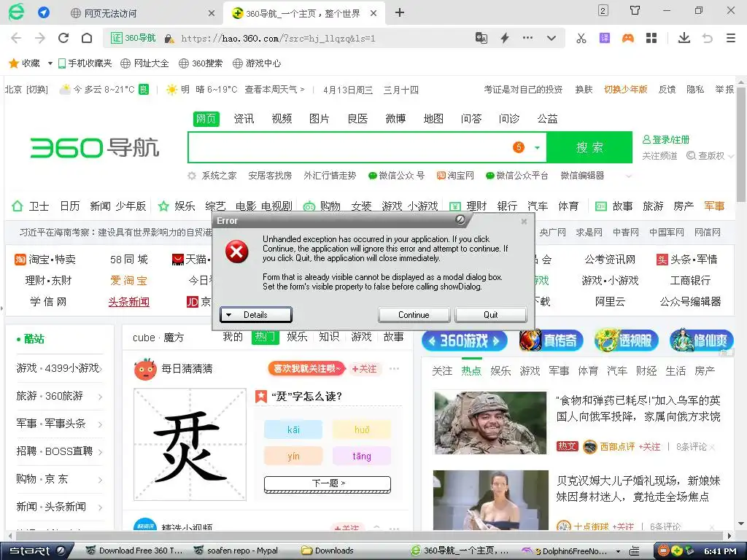Open Downloads folder in taskbar
Viewport: 747px width, 560px height.
tap(328, 551)
